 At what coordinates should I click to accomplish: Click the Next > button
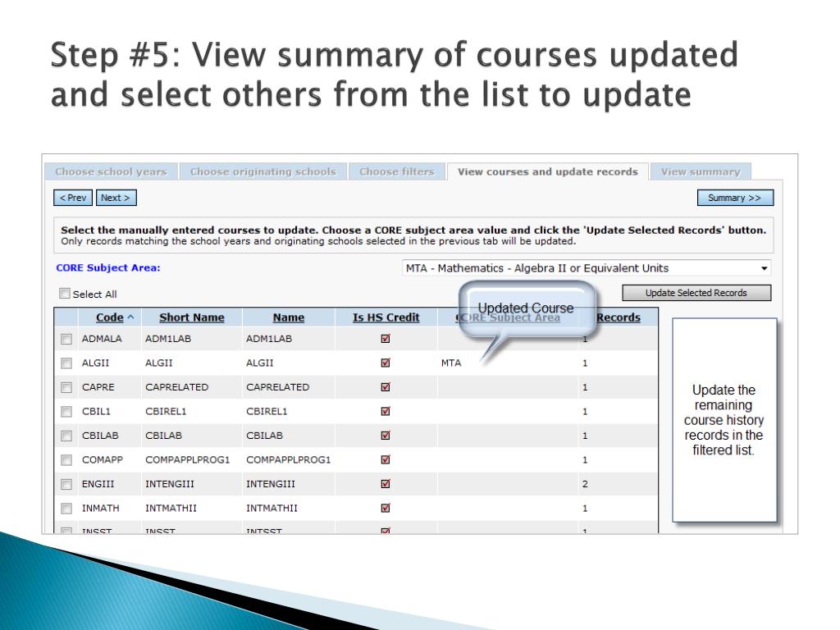(116, 198)
